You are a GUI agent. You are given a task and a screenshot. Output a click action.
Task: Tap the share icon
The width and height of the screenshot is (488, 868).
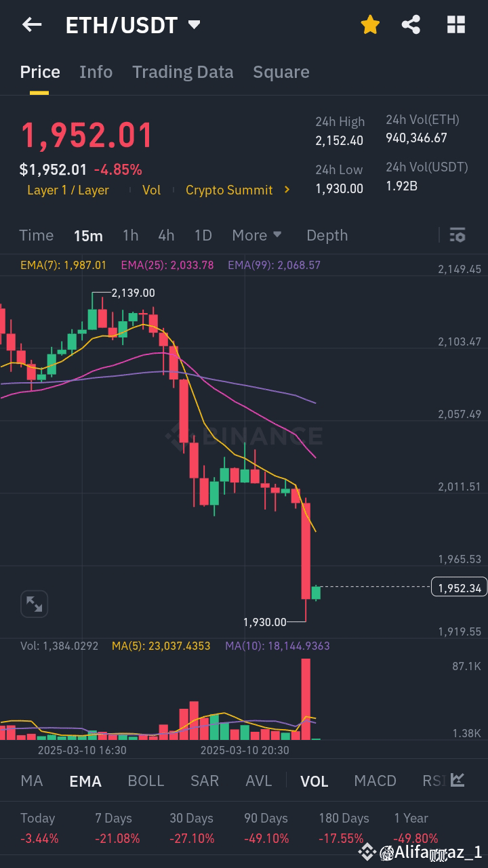point(411,24)
